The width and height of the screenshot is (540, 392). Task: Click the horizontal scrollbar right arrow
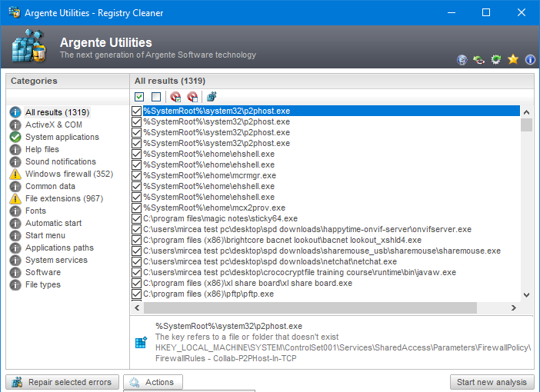coord(515,308)
